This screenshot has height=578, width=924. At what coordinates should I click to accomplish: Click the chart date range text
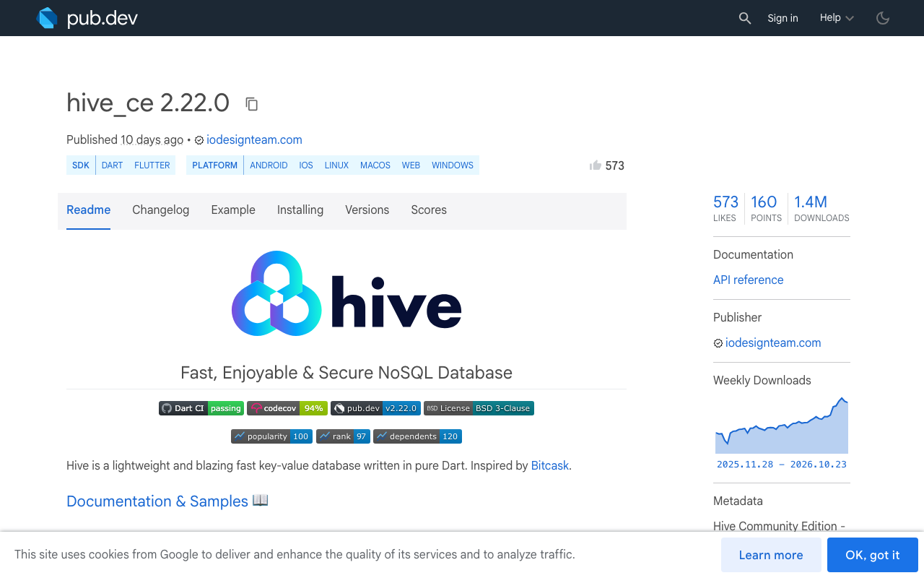[x=782, y=465]
